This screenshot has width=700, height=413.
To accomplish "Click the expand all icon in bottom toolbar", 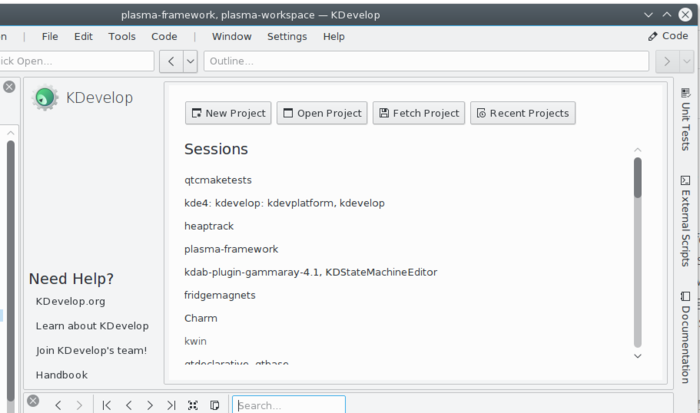I will click(x=193, y=405).
